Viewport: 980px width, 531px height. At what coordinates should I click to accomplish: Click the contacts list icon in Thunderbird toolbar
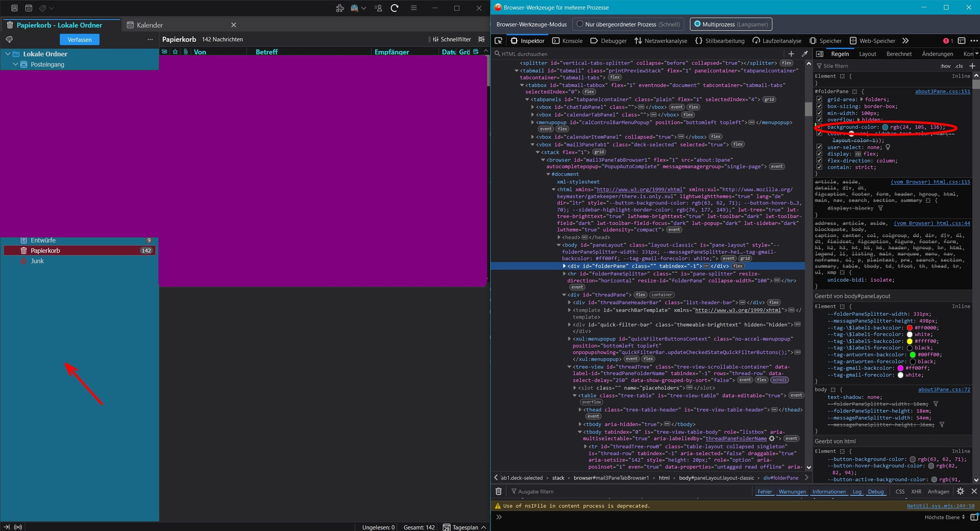[x=378, y=8]
